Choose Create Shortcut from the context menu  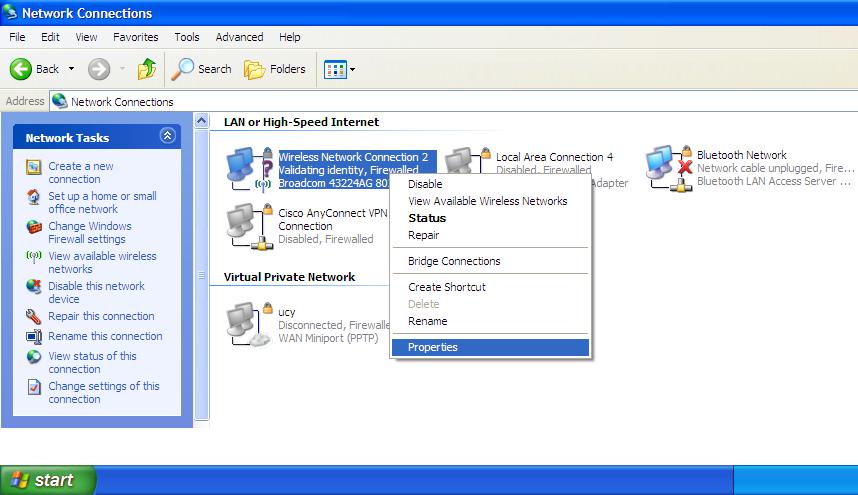point(490,287)
